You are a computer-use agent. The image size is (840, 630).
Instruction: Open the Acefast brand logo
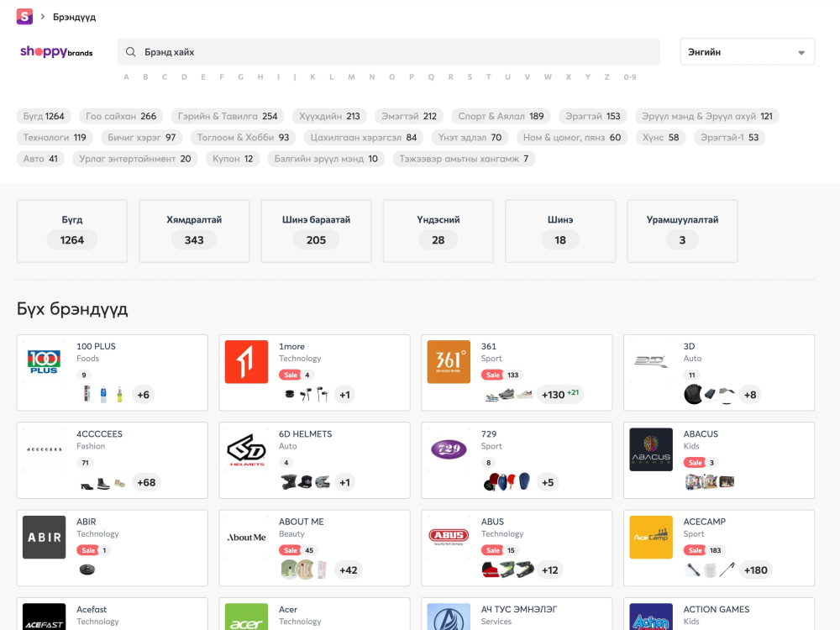pyautogui.click(x=44, y=617)
